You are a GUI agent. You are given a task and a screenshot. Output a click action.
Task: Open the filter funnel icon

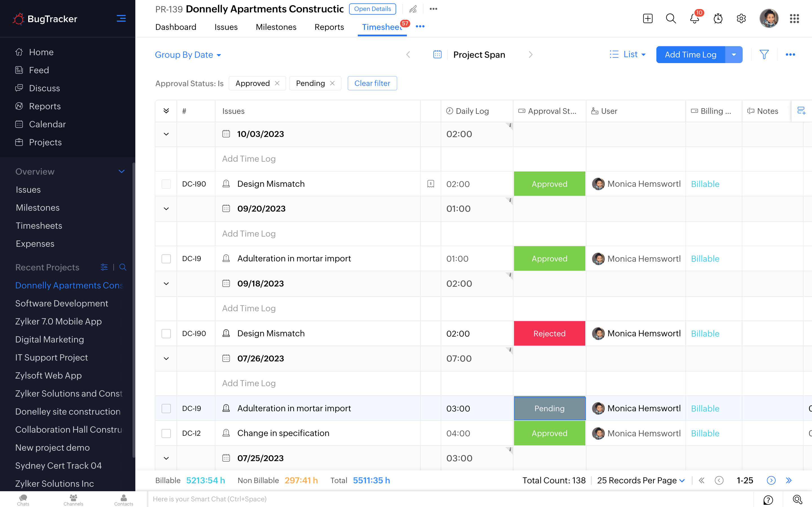[x=764, y=54]
